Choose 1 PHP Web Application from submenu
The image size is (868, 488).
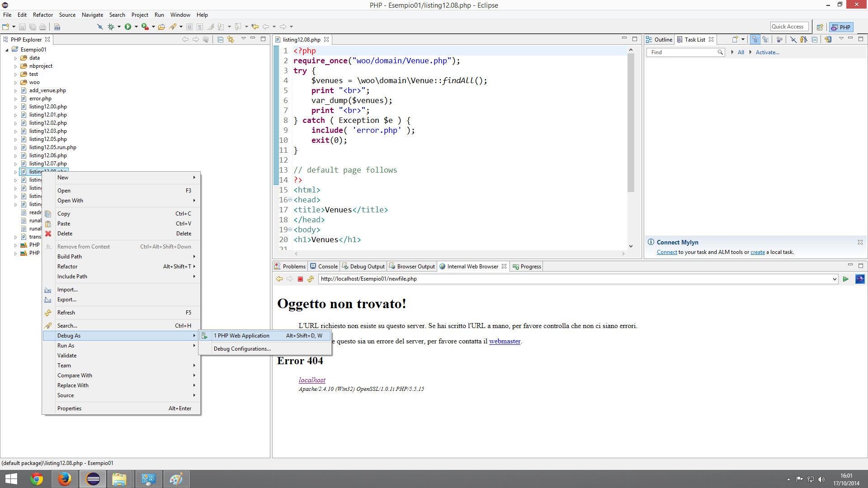pos(241,336)
